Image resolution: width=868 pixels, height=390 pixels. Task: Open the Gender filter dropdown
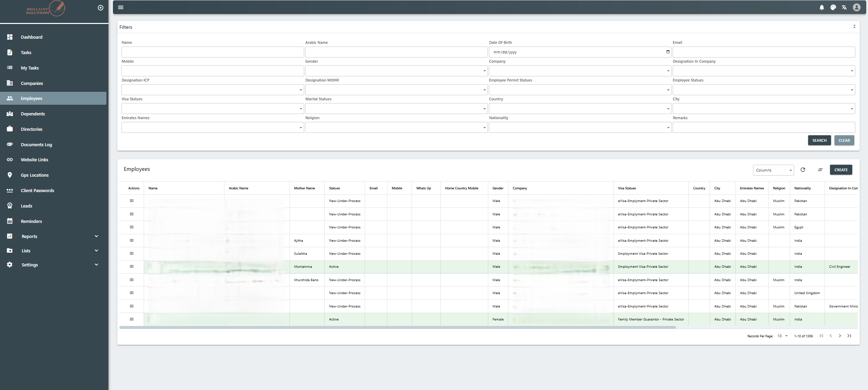point(396,71)
